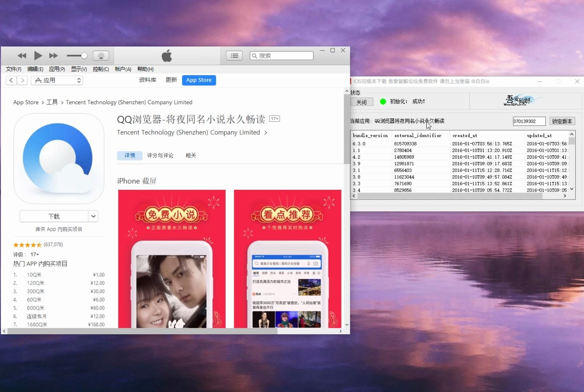Maximize the iTunes window

coord(332,50)
